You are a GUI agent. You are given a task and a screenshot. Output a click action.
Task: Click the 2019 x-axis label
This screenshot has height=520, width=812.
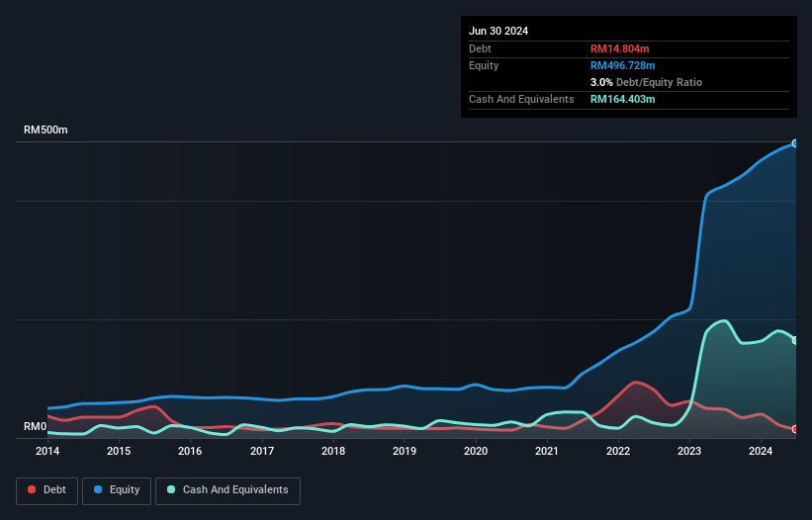[405, 451]
